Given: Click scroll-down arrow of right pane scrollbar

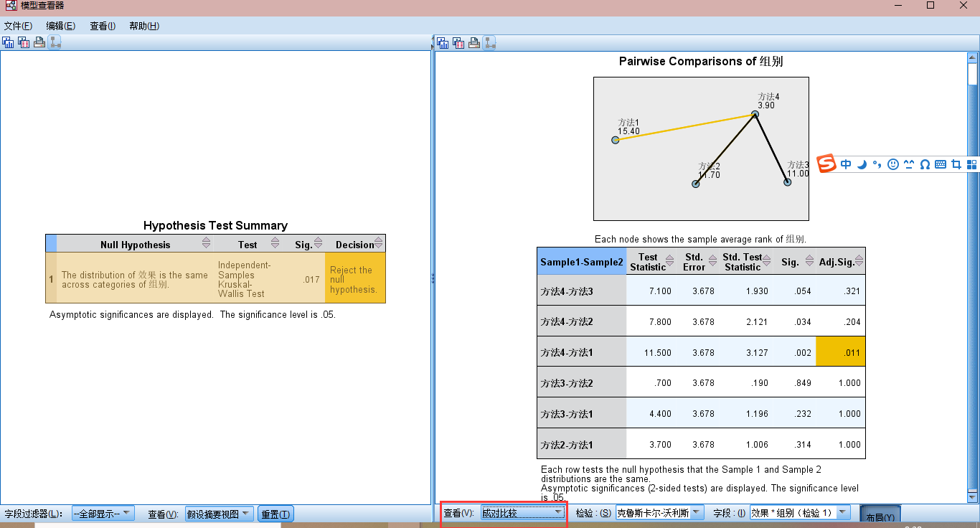Looking at the screenshot, I should click(x=973, y=496).
